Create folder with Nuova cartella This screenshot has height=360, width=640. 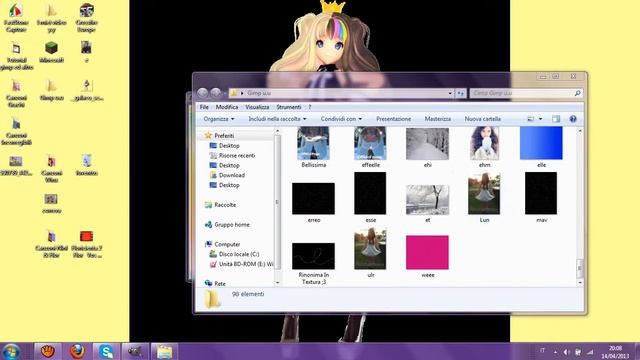point(482,119)
